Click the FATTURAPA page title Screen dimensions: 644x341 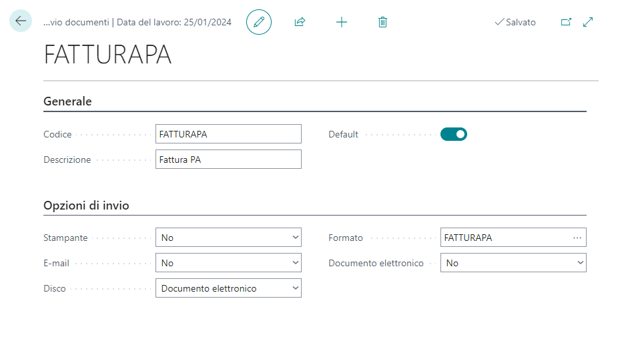click(107, 55)
